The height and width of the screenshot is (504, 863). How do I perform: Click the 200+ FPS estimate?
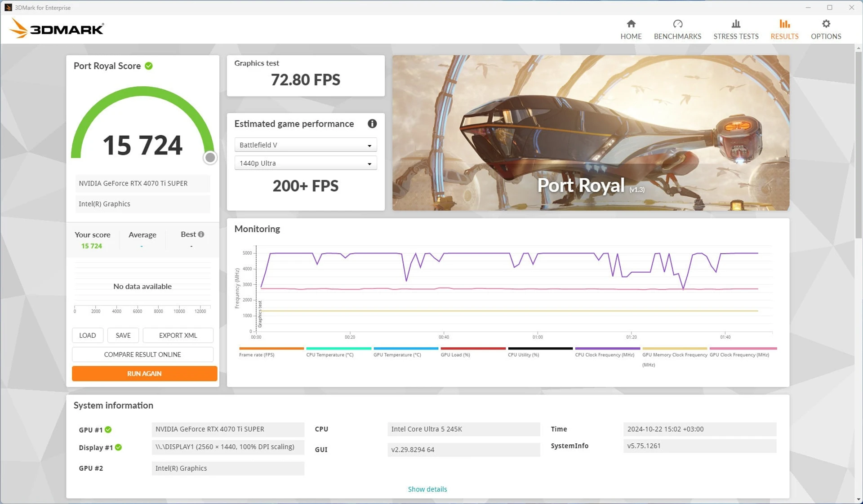click(305, 186)
